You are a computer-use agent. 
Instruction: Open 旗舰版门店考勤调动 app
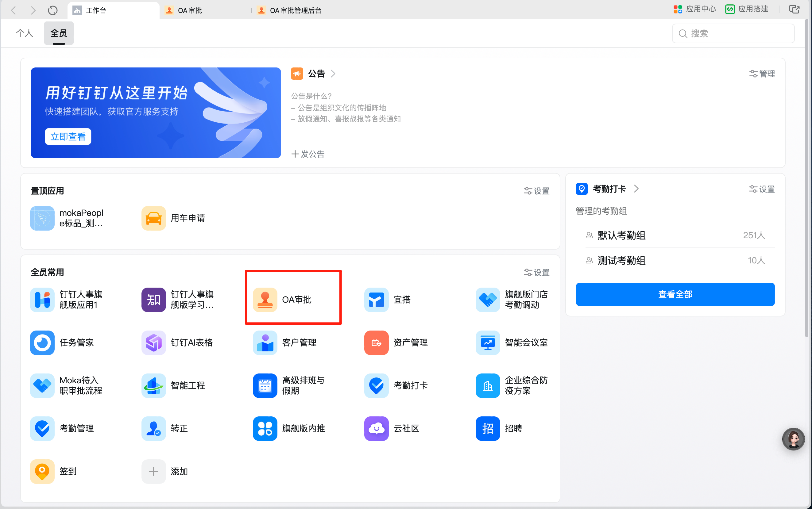coord(512,300)
